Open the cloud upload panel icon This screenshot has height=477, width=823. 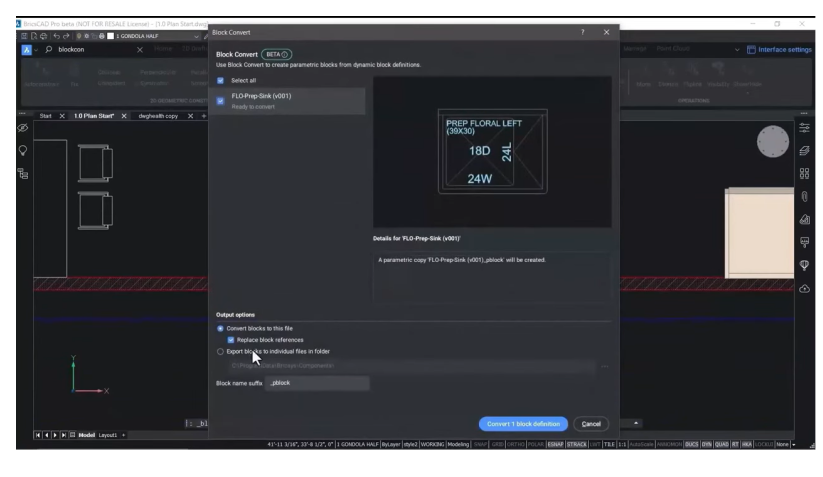pyautogui.click(x=804, y=289)
